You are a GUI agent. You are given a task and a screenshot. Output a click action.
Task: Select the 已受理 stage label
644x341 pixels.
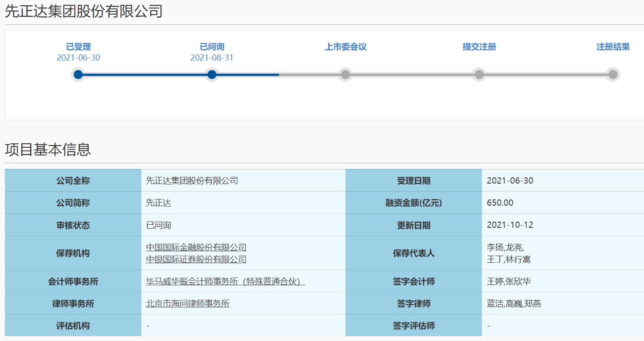pos(78,47)
